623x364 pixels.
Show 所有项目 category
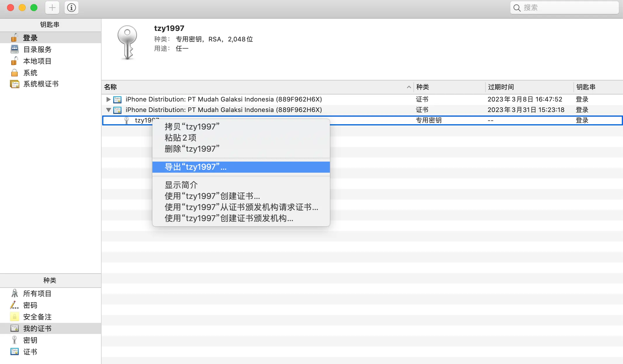(x=37, y=293)
